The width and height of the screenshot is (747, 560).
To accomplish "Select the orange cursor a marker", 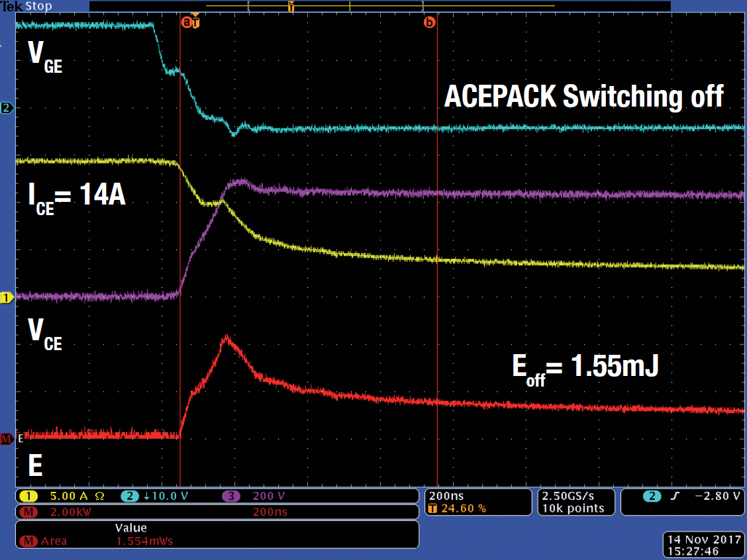I will coord(186,22).
